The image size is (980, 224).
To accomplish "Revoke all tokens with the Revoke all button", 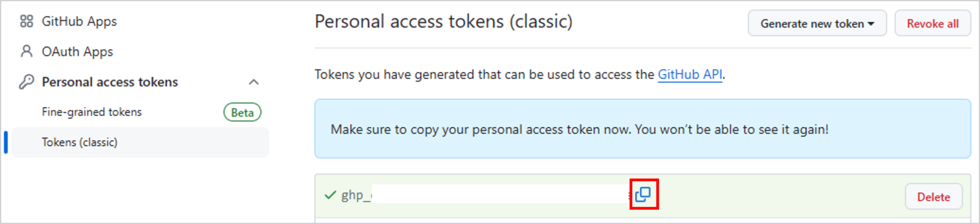I will [x=933, y=23].
